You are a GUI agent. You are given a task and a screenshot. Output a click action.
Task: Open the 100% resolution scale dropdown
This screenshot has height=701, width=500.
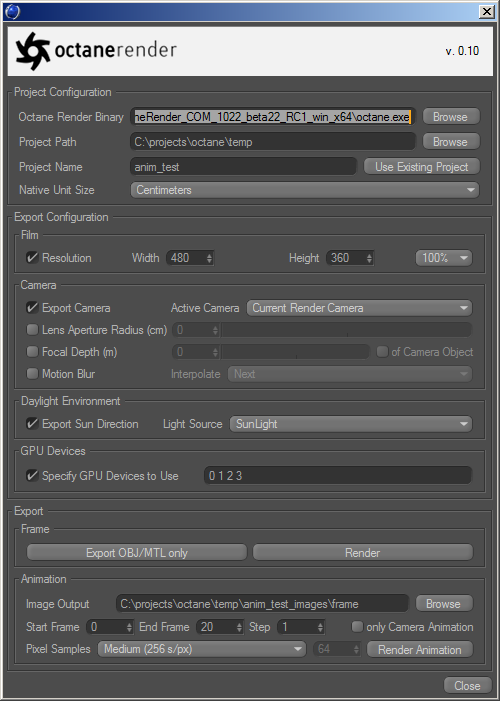tap(444, 258)
